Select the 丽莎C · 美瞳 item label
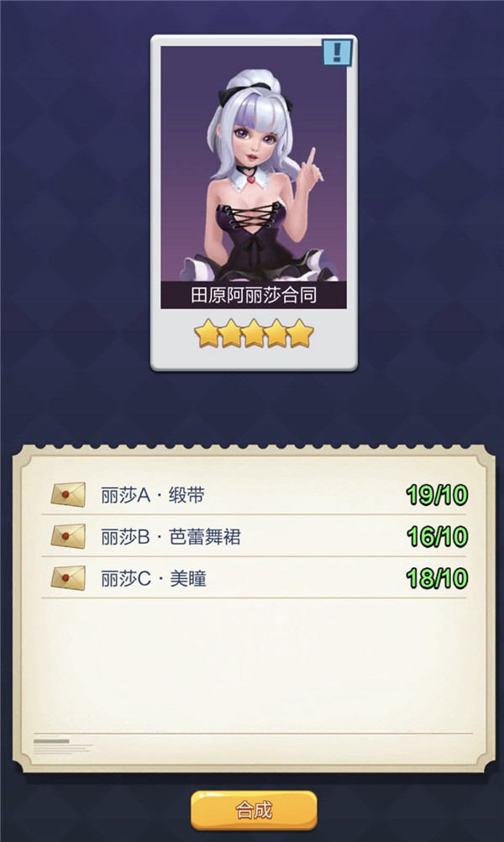The image size is (504, 842). 154,579
